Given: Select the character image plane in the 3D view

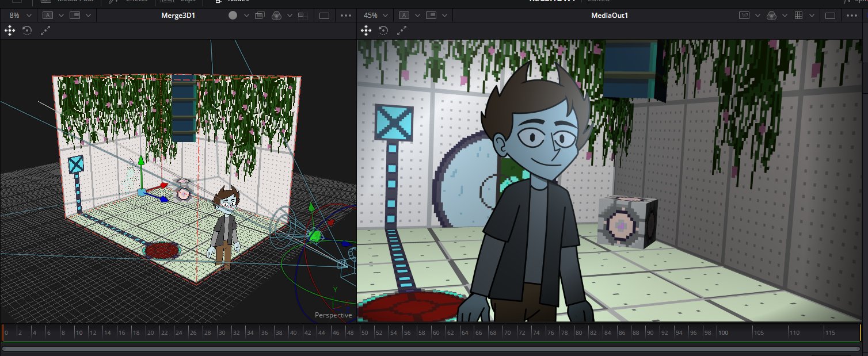Looking at the screenshot, I should click(x=224, y=228).
